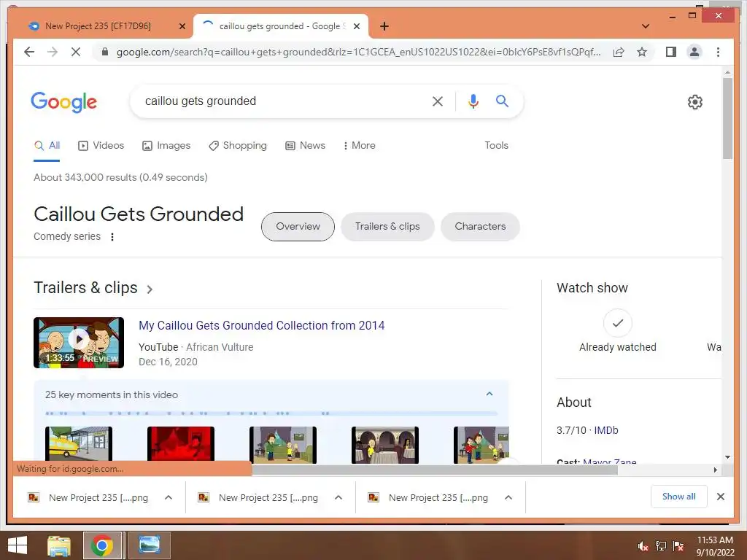Image resolution: width=747 pixels, height=560 pixels.
Task: Open the IMDb rating link
Action: click(606, 430)
